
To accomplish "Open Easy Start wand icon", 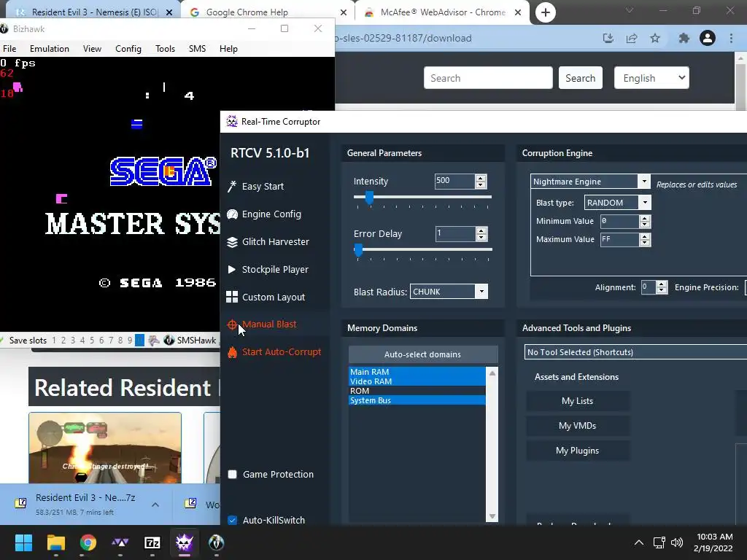I will 232,186.
